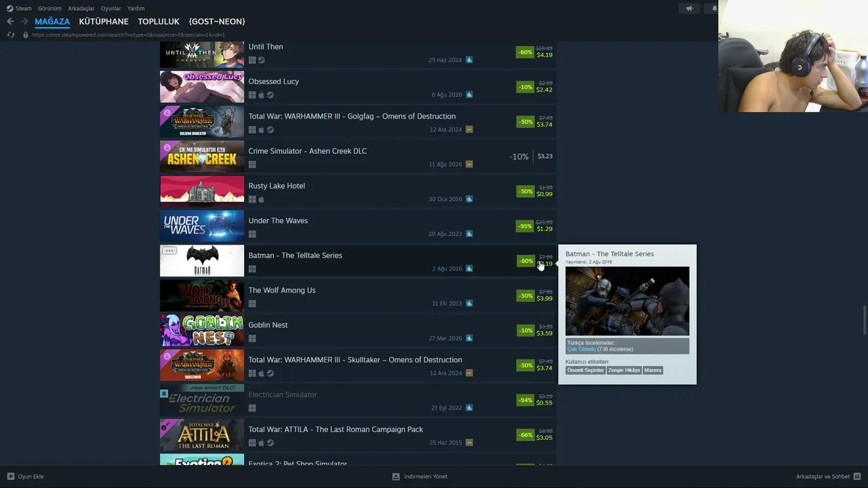Switch to the KÜTÜPHANE tab
This screenshot has width=868, height=488.
coord(104,22)
